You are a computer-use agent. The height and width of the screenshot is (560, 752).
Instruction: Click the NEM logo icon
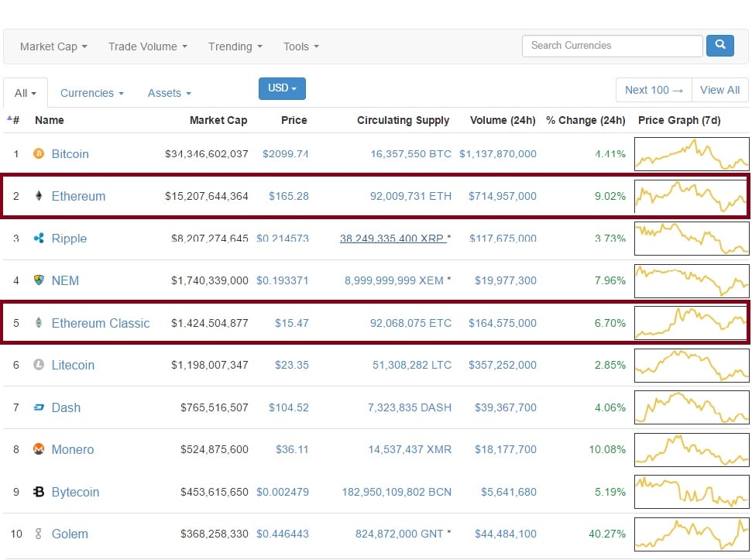click(x=39, y=280)
